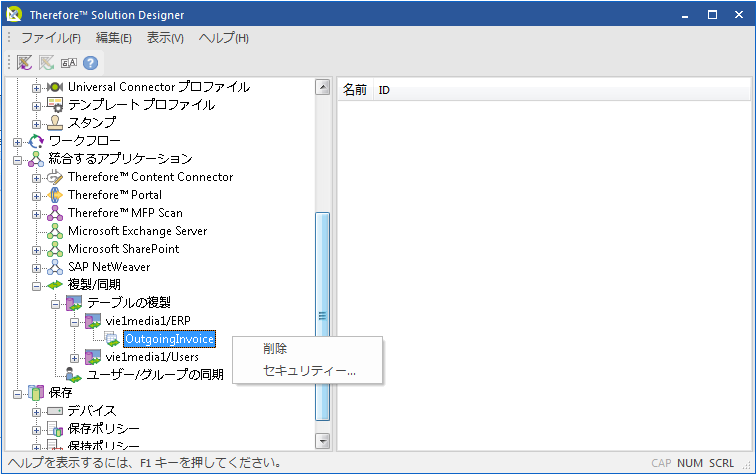Open the ヘルプ(H) menu
The width and height of the screenshot is (756, 474).
[x=223, y=38]
